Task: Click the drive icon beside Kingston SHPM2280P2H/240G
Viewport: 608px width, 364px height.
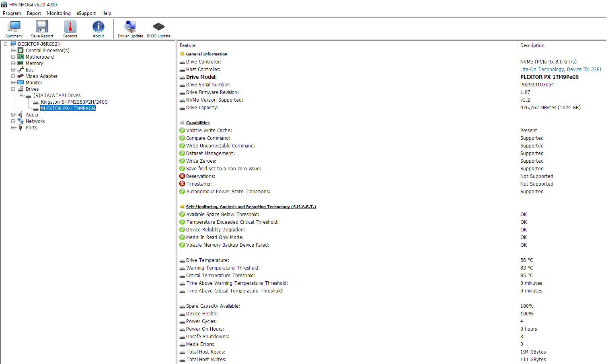Action: tap(36, 102)
